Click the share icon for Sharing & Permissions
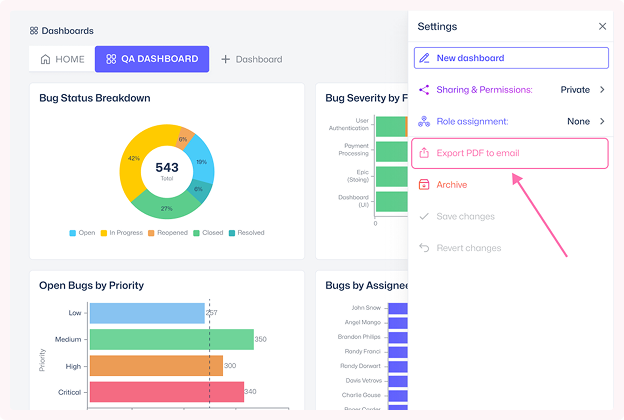Image resolution: width=624 pixels, height=420 pixels. click(x=424, y=90)
